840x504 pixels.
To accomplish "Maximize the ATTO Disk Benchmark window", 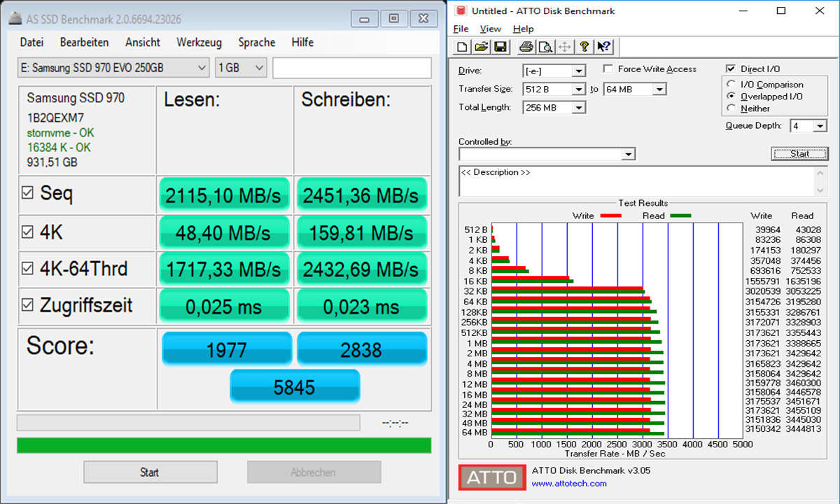I will [x=781, y=10].
